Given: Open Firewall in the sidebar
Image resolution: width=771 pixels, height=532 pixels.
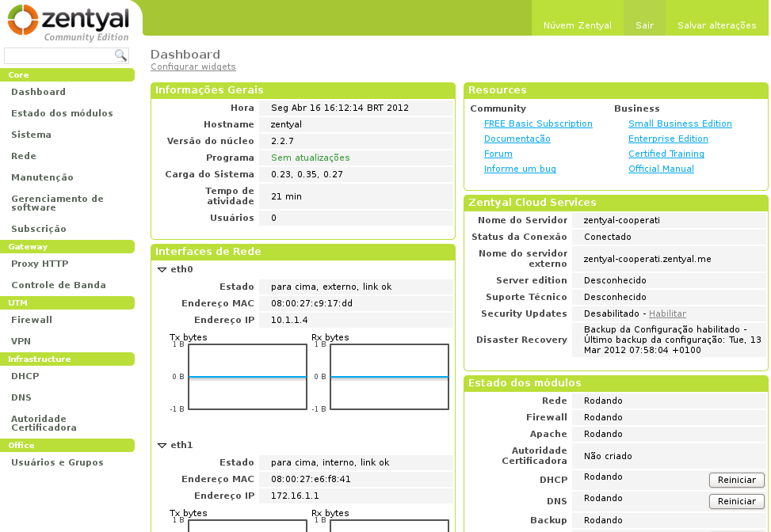Looking at the screenshot, I should pyautogui.click(x=32, y=320).
